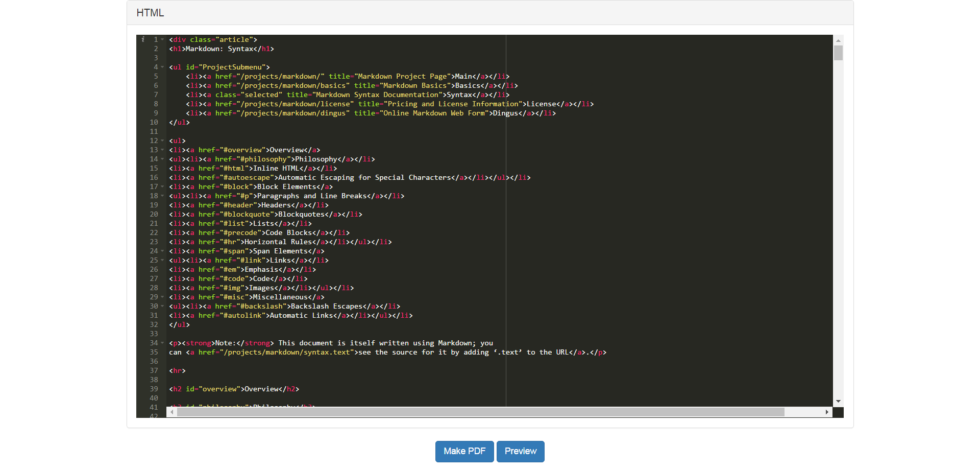Click line number 33 in the gutter
Image resolution: width=980 pixels, height=470 pixels.
[x=154, y=334]
